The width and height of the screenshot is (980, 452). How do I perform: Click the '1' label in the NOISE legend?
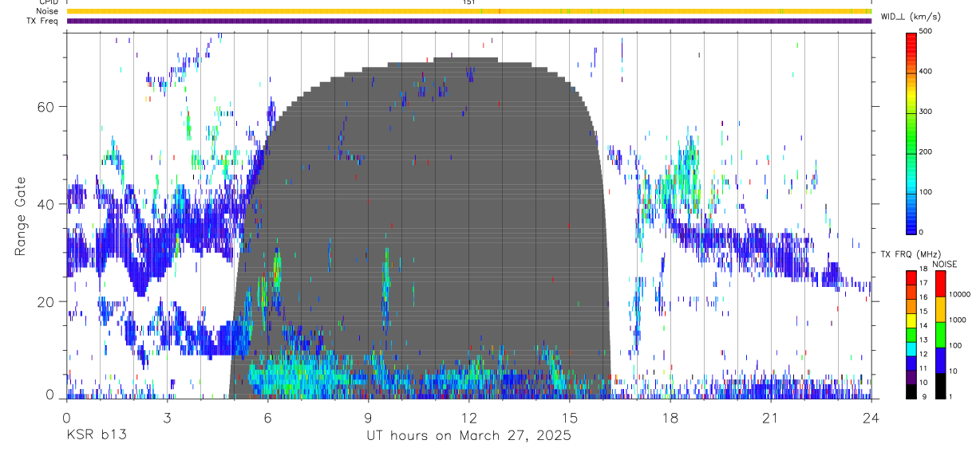950,396
